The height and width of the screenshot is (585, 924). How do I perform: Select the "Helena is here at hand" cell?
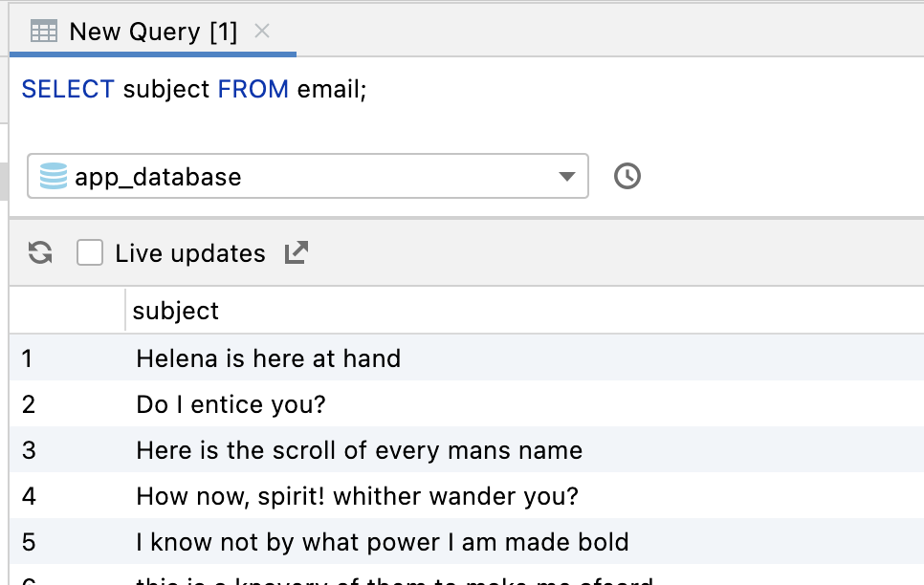269,358
